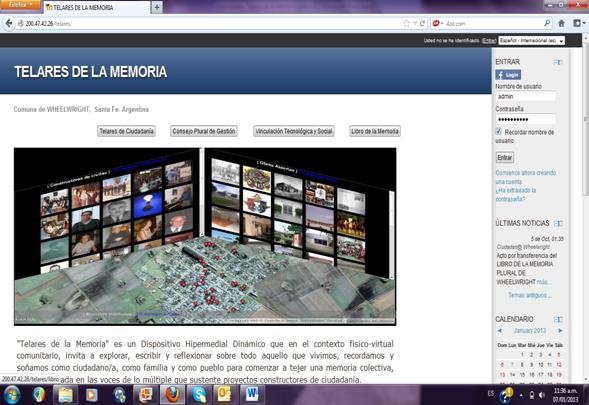The height and width of the screenshot is (405, 589).
Task: Expand the Firefox menu button
Action: click(20, 5)
